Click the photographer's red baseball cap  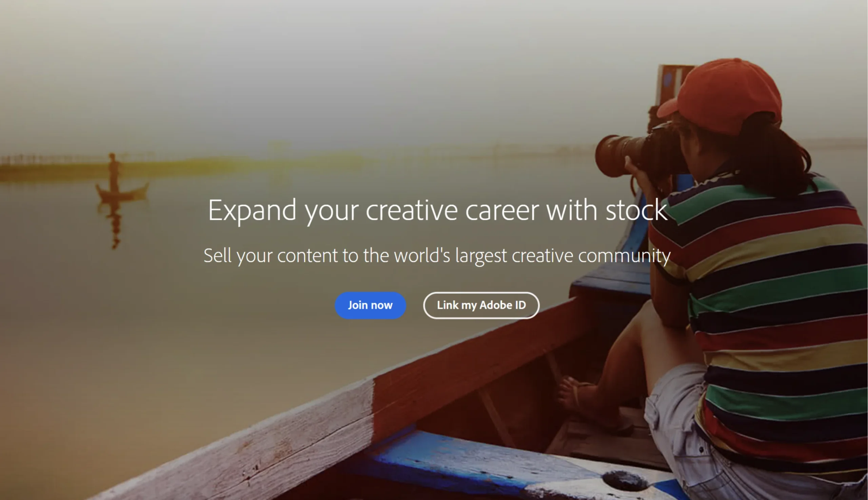point(723,96)
